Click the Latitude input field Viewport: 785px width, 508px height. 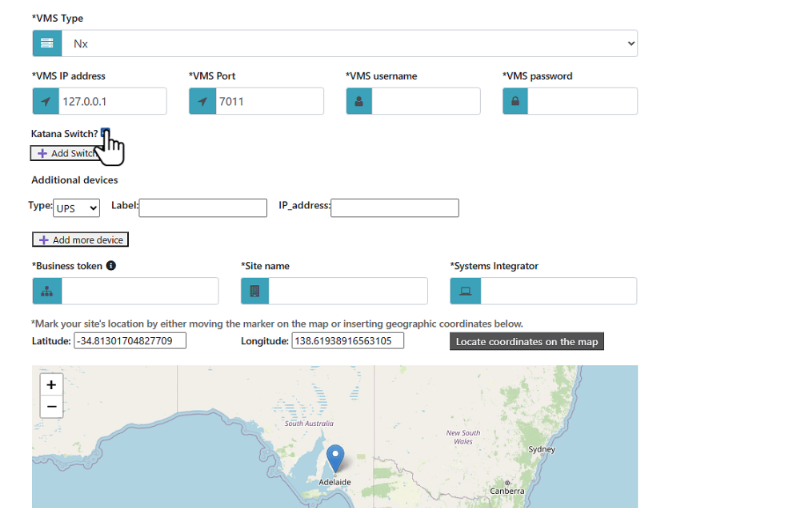130,341
